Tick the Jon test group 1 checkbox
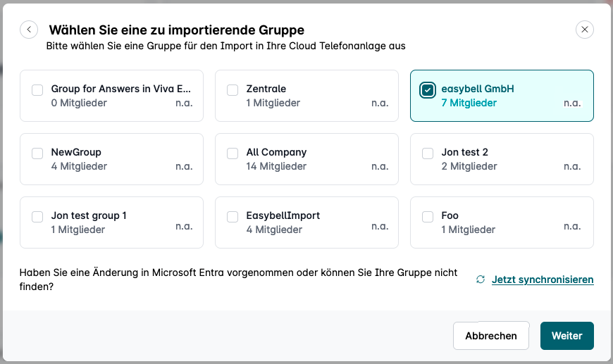Viewport: 613px width, 364px height. 37,216
